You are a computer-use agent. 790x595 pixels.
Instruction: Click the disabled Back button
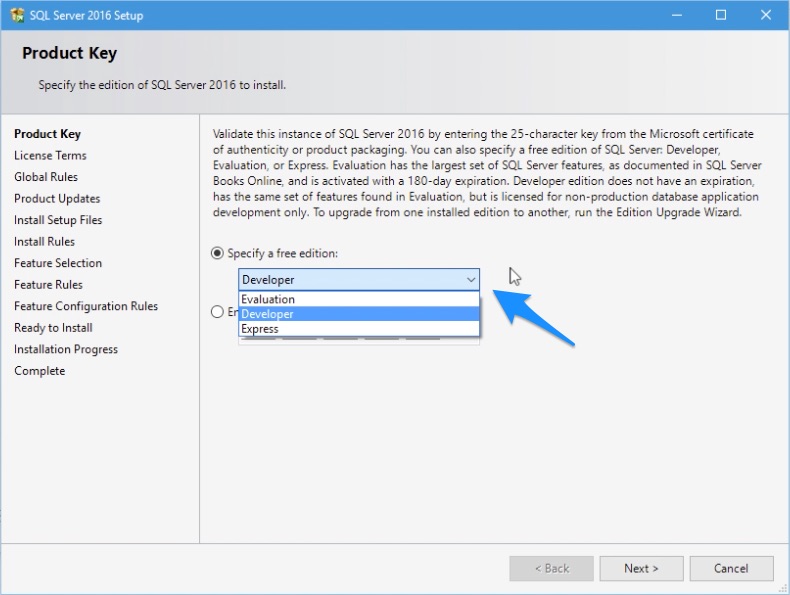(552, 568)
